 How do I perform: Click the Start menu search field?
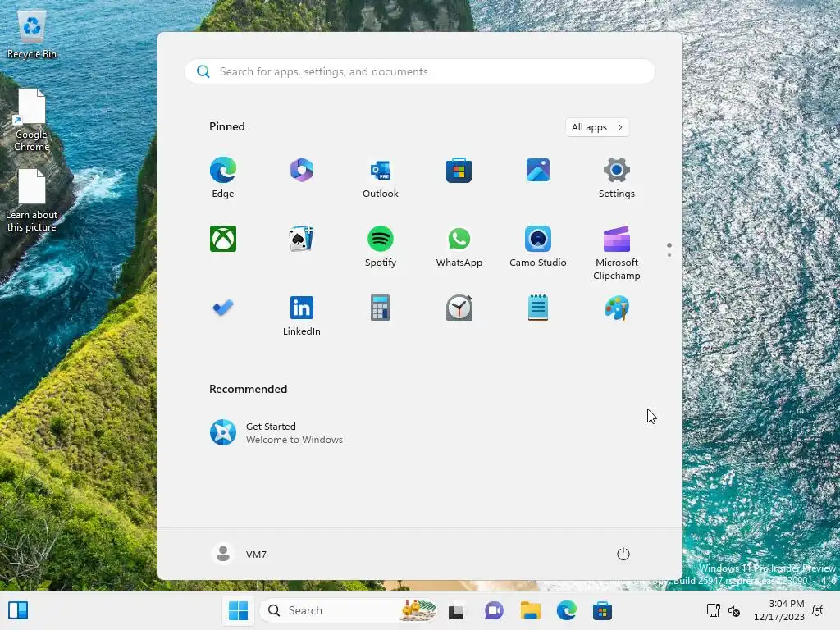click(420, 71)
